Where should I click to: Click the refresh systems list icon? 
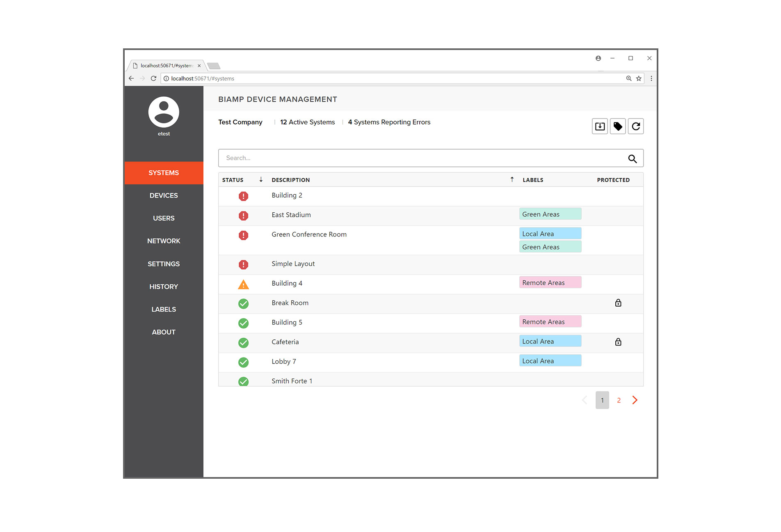(x=636, y=126)
